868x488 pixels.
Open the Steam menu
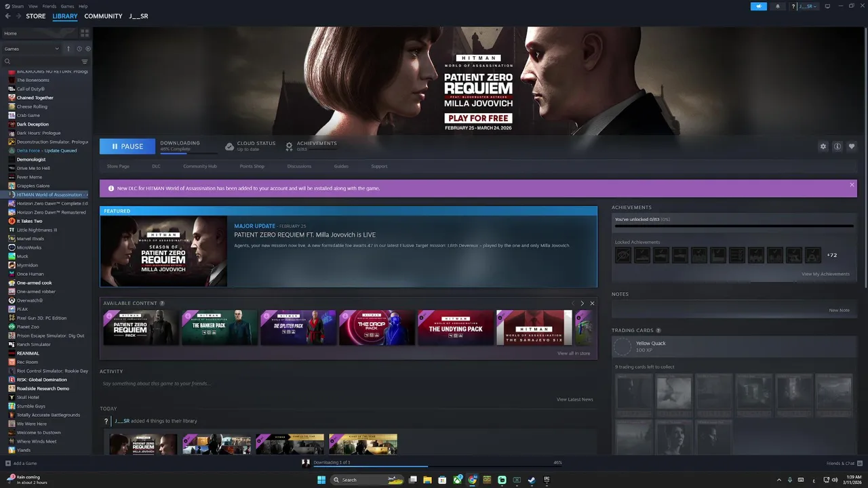(18, 6)
